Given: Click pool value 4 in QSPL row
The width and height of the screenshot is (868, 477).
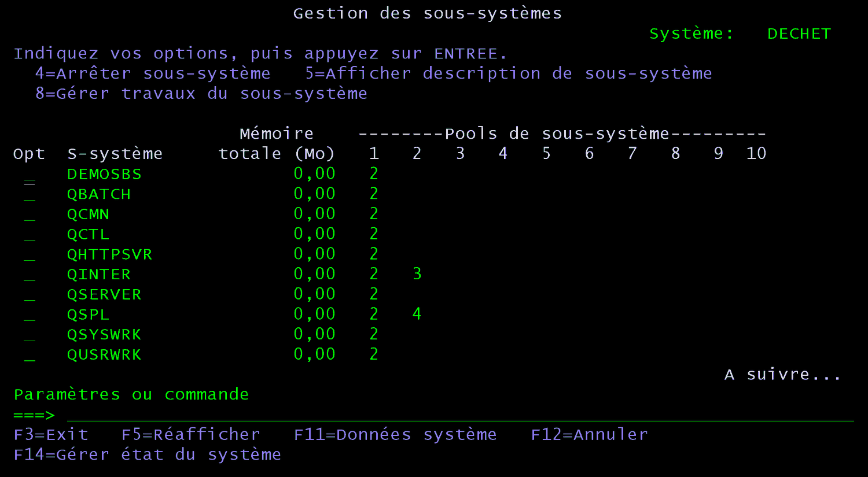Looking at the screenshot, I should point(417,314).
